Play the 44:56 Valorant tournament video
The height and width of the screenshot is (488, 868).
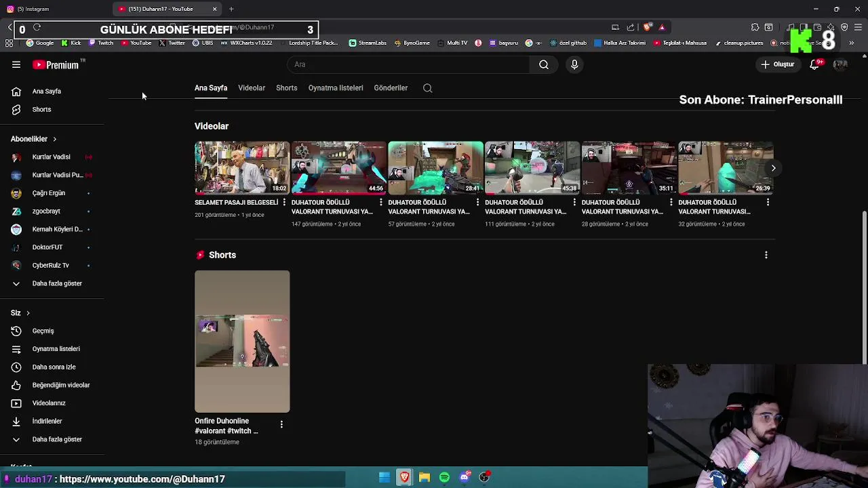coord(338,168)
